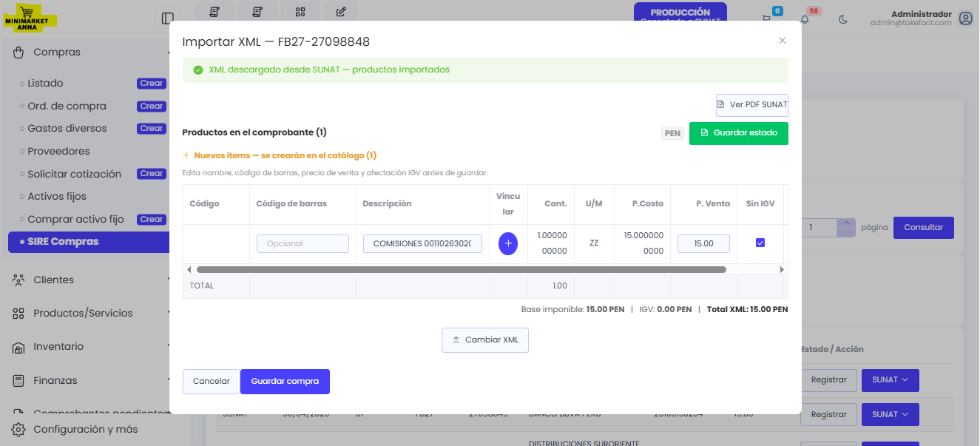Click the table scroll-left arrow
Image resolution: width=980 pixels, height=446 pixels.
(188, 270)
